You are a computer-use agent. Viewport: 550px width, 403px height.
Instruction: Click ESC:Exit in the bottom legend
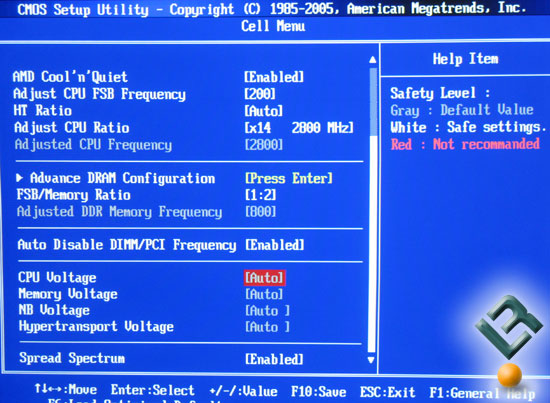coord(388,392)
